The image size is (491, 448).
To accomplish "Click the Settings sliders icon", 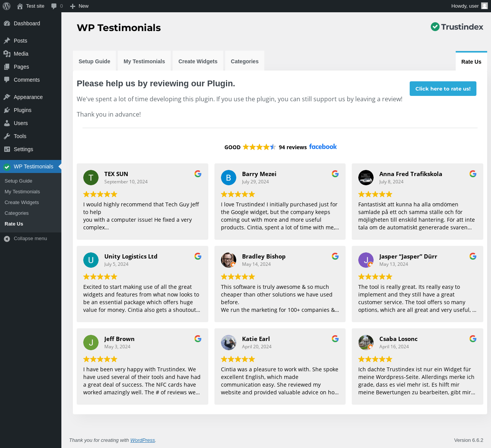I will point(7,149).
